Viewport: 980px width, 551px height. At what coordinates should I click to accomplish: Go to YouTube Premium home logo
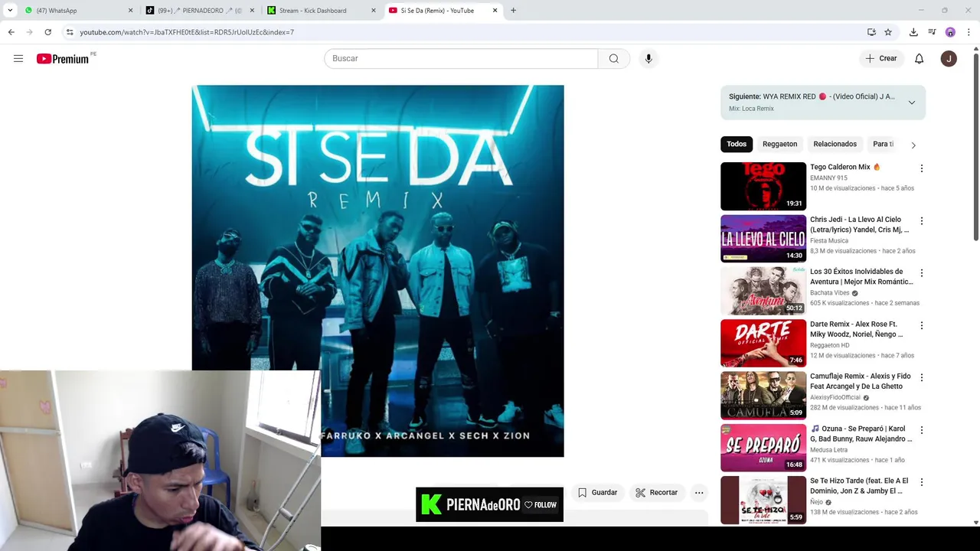tap(63, 59)
